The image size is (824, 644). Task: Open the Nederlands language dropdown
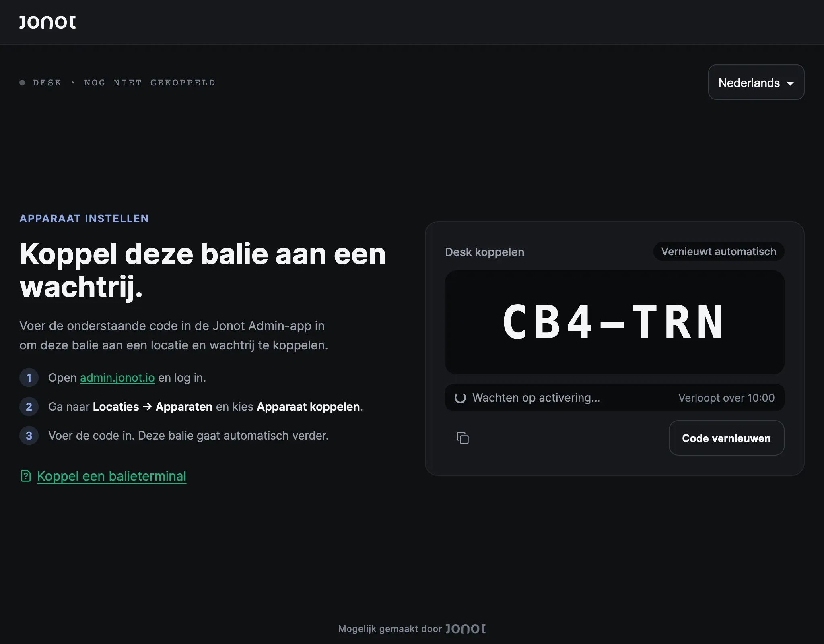tap(756, 83)
